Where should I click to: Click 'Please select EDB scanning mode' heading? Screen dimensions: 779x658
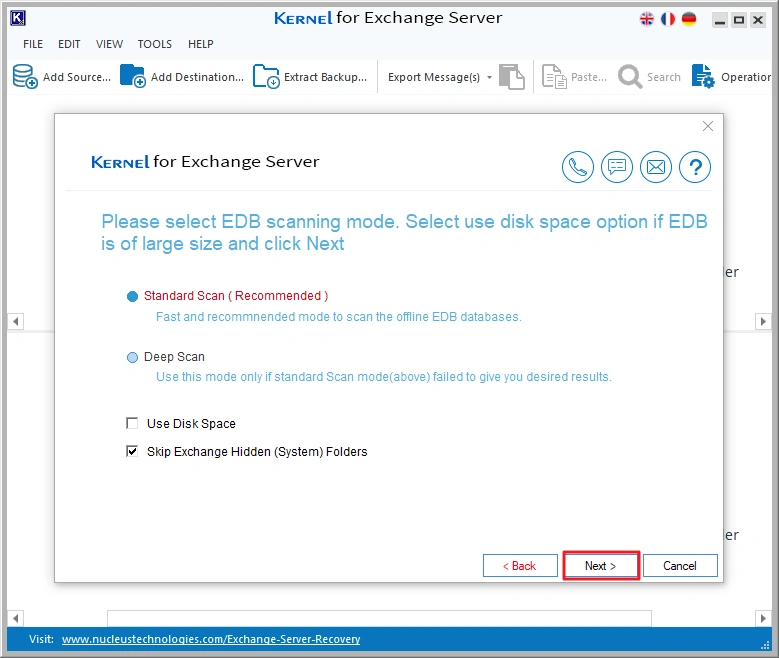[x=404, y=233]
